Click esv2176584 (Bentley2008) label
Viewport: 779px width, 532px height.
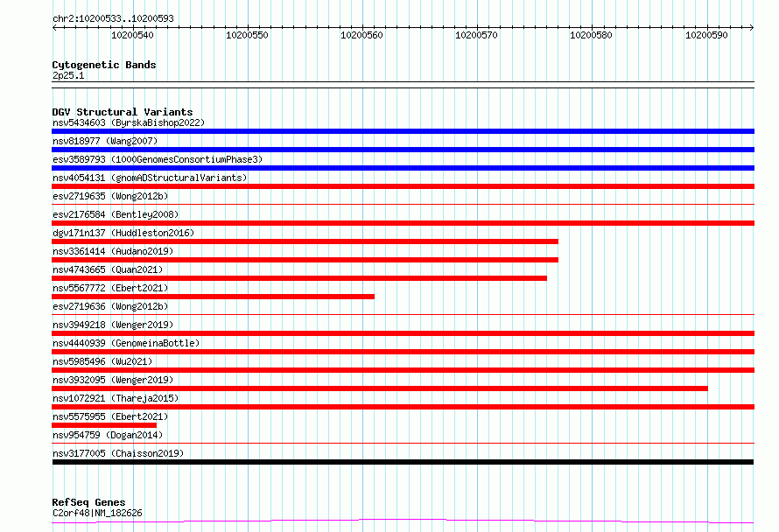click(x=116, y=214)
